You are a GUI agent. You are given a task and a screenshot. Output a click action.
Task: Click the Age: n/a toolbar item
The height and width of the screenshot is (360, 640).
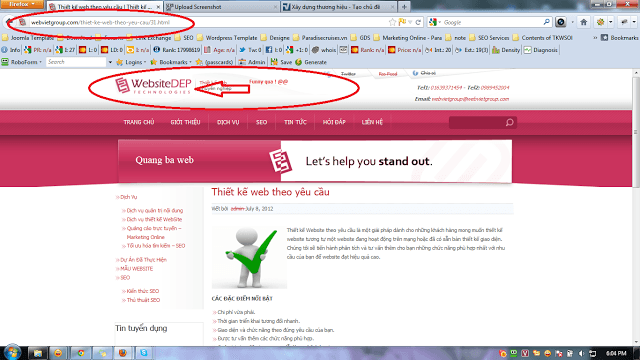220,50
